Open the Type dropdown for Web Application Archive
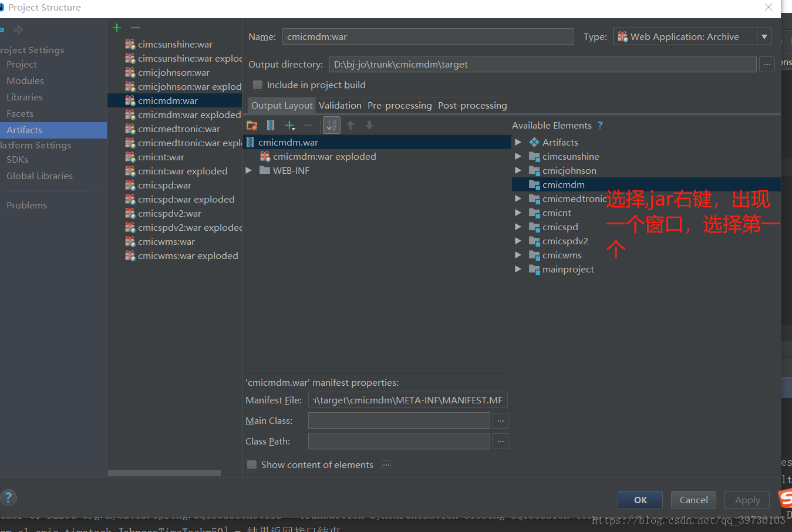792x532 pixels. [764, 36]
